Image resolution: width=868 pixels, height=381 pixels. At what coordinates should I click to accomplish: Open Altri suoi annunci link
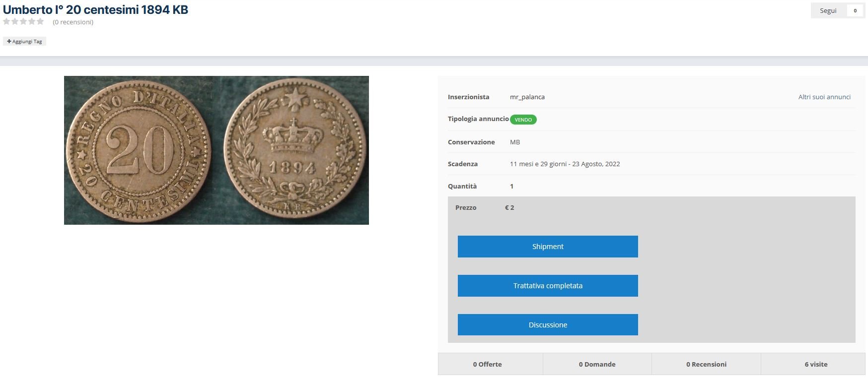click(x=824, y=97)
